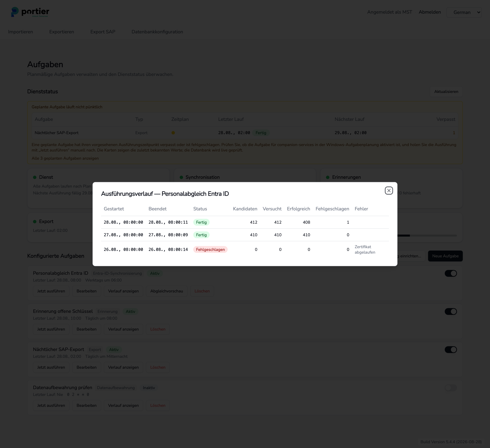The width and height of the screenshot is (490, 448).
Task: Delete the Personalabgleich Entra ID task
Action: [202, 291]
